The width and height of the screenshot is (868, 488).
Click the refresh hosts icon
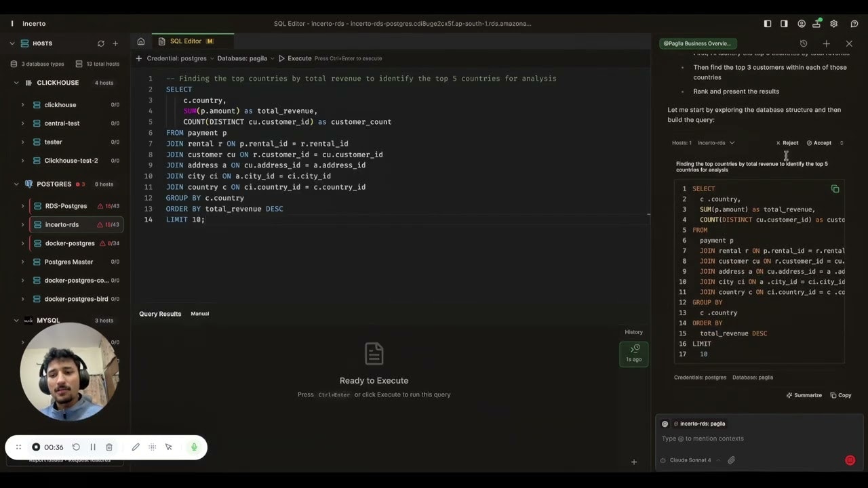tap(101, 43)
